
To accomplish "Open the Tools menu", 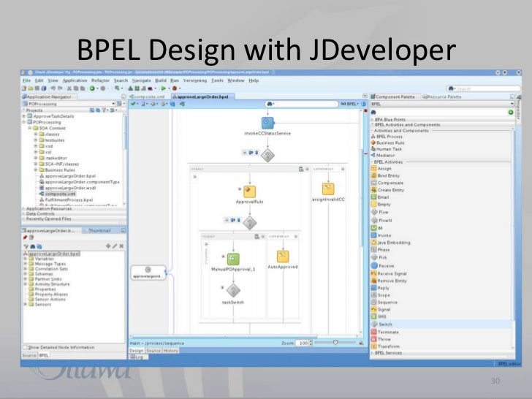I will point(217,80).
